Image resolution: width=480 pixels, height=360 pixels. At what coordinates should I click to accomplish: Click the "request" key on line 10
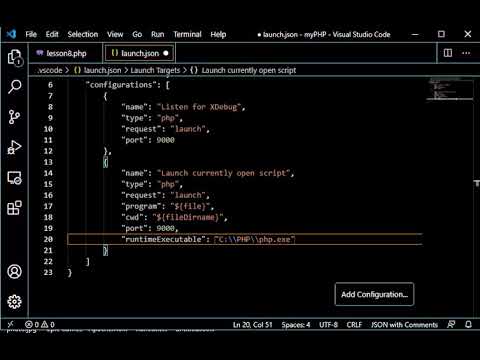(141, 129)
